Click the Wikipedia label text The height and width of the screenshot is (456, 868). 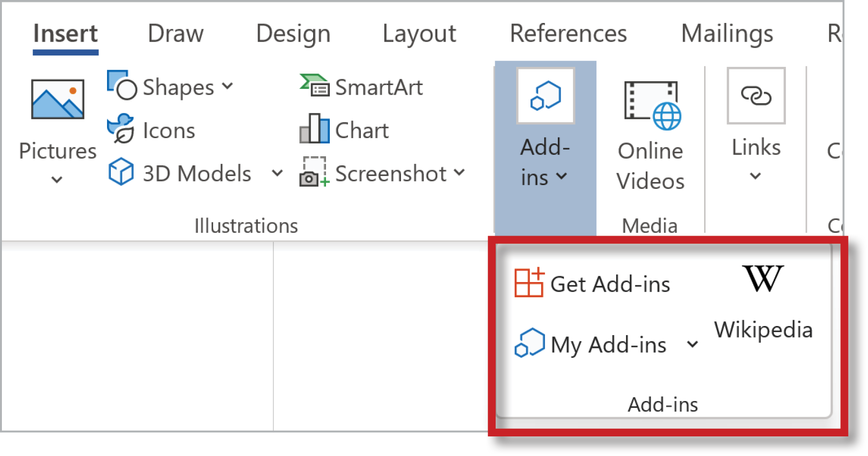763,330
